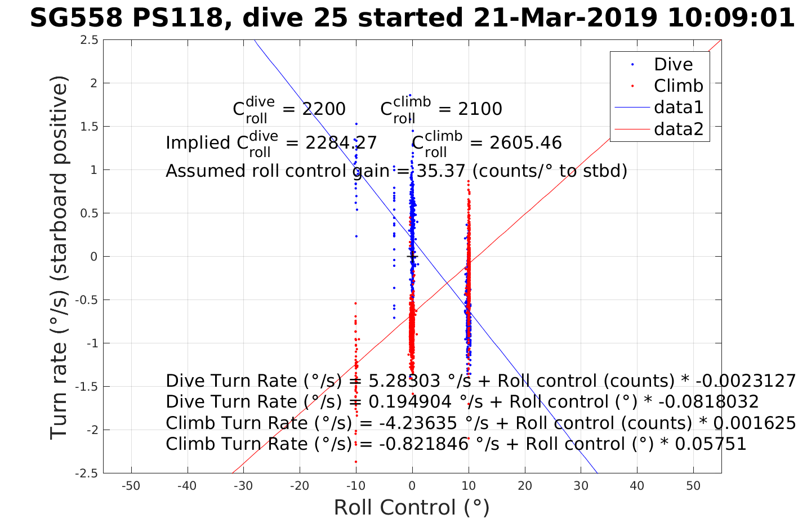This screenshot has width=798, height=532.
Task: Click the blue line sample in the legend
Action: (631, 108)
